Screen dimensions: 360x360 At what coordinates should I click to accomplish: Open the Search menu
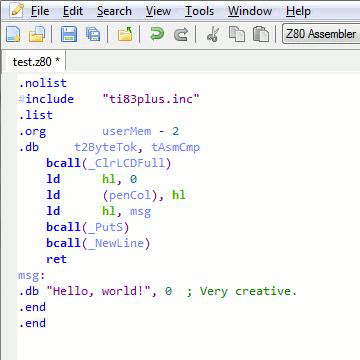[x=114, y=11]
